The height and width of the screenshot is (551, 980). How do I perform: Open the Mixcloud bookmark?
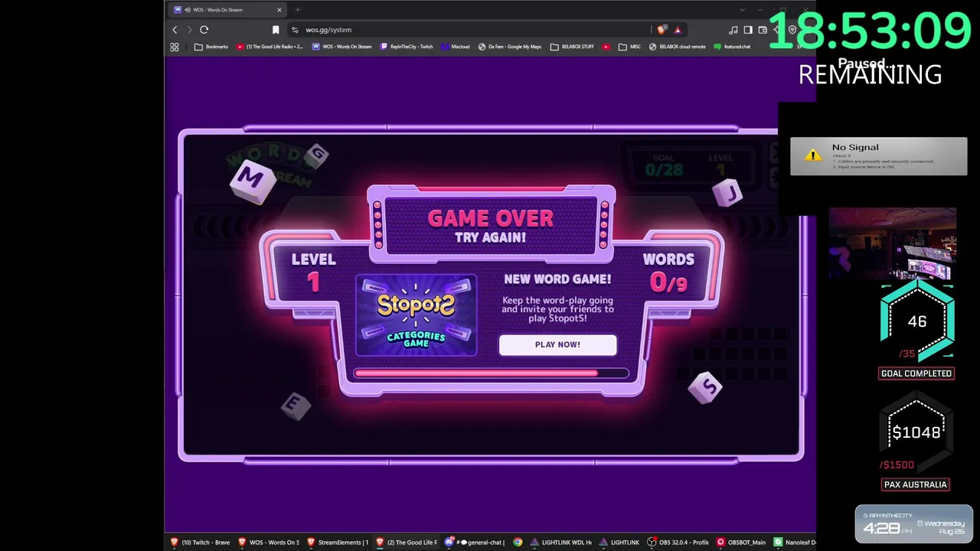click(x=455, y=47)
